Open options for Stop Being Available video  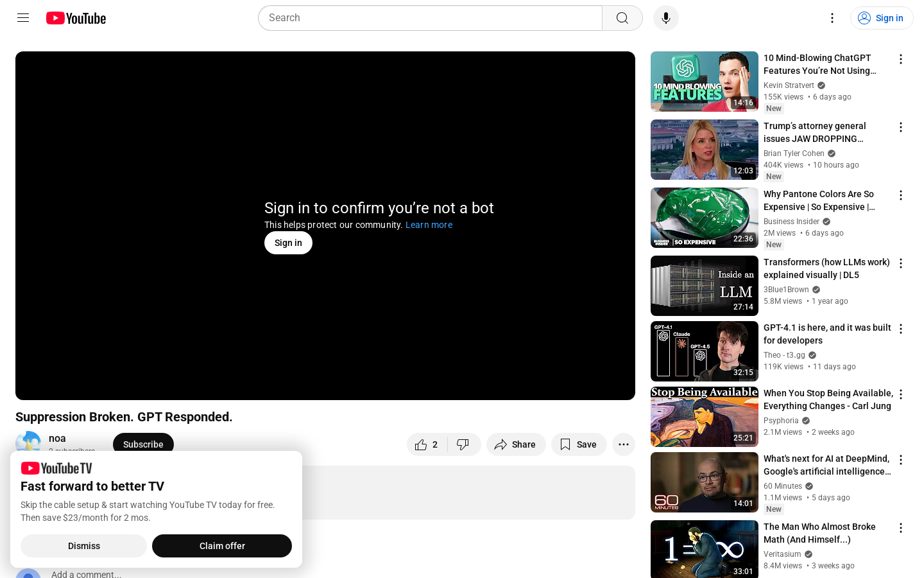[901, 394]
